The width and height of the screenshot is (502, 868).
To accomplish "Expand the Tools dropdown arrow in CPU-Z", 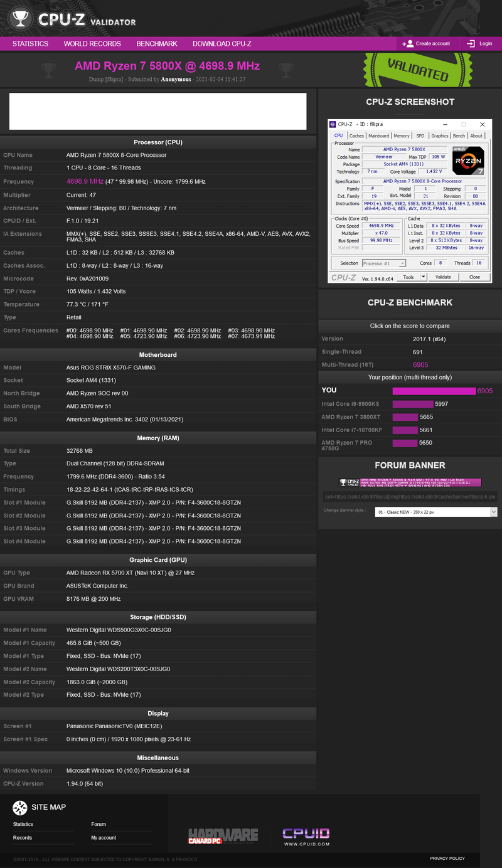I will [x=423, y=277].
